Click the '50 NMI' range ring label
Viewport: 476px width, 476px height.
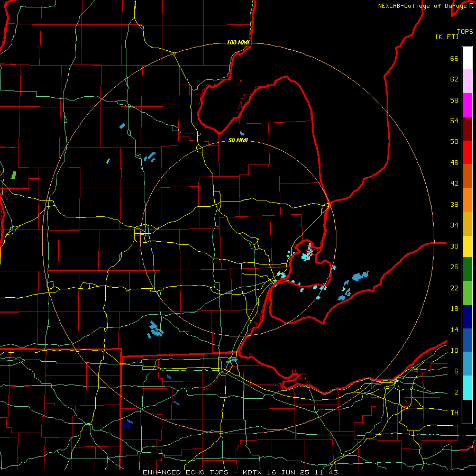coord(238,140)
